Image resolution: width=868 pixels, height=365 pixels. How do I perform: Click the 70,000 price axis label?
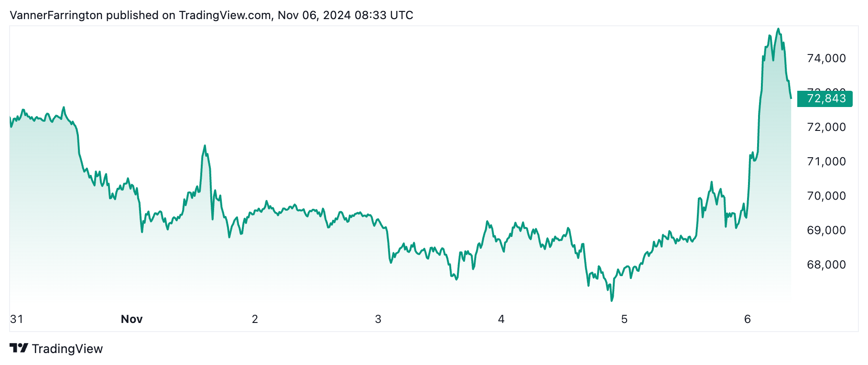coord(826,196)
